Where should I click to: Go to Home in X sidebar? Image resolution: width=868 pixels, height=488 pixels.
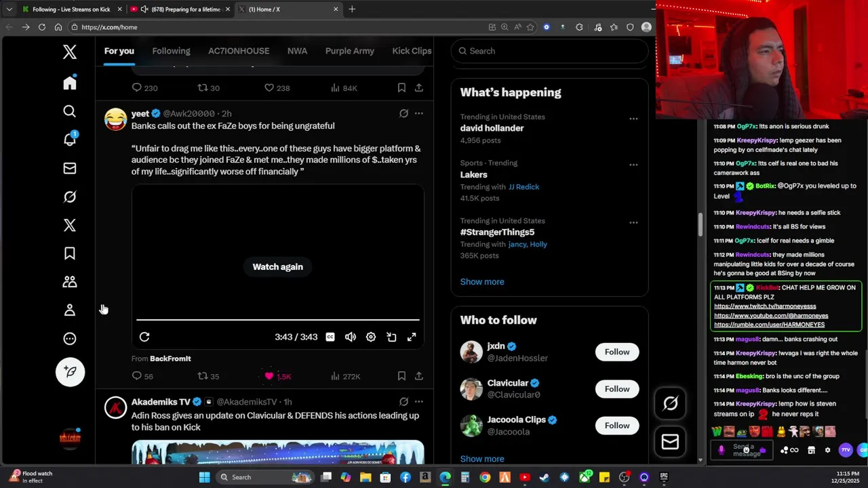(x=70, y=83)
